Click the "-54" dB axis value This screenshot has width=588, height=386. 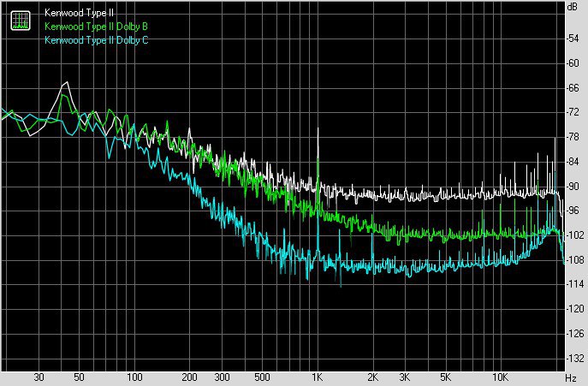coord(573,39)
